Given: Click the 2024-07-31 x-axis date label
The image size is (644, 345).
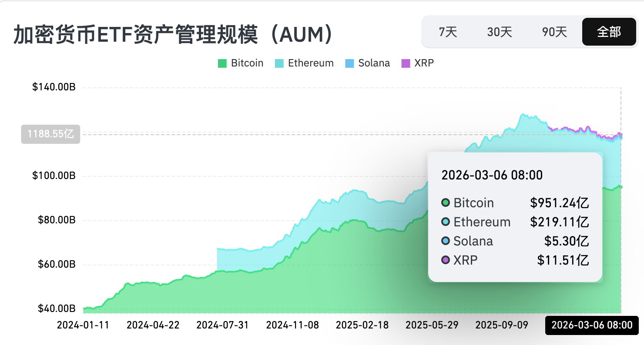Looking at the screenshot, I should click(x=222, y=325).
